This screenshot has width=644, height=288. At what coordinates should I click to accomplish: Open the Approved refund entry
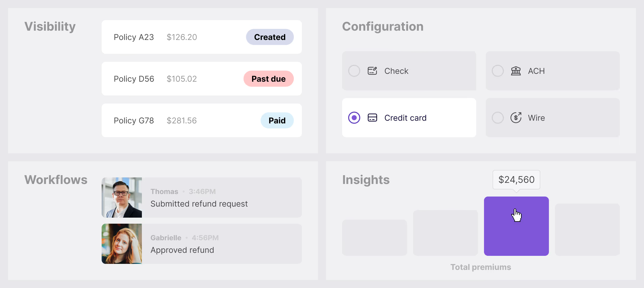point(221,244)
